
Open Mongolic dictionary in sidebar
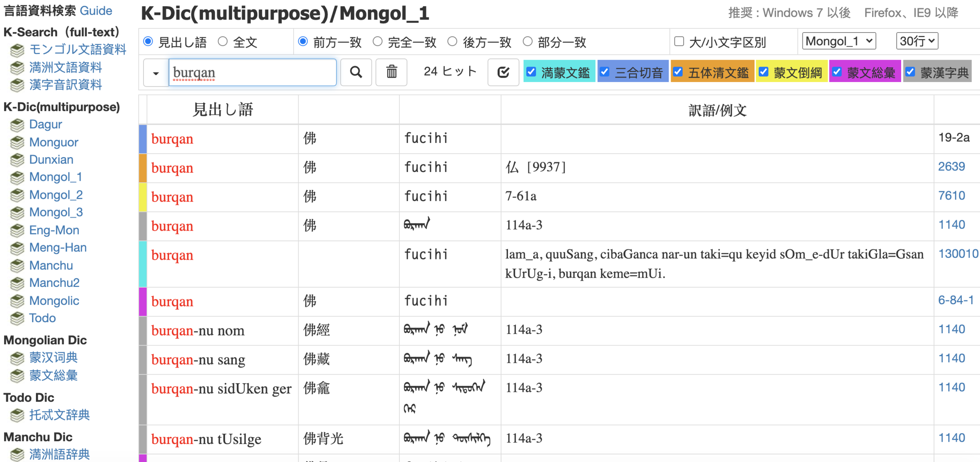pos(54,301)
